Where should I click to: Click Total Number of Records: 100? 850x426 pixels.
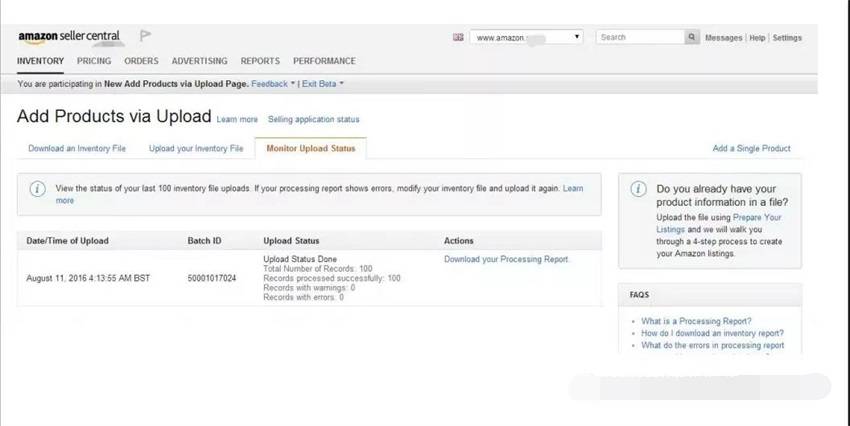318,268
